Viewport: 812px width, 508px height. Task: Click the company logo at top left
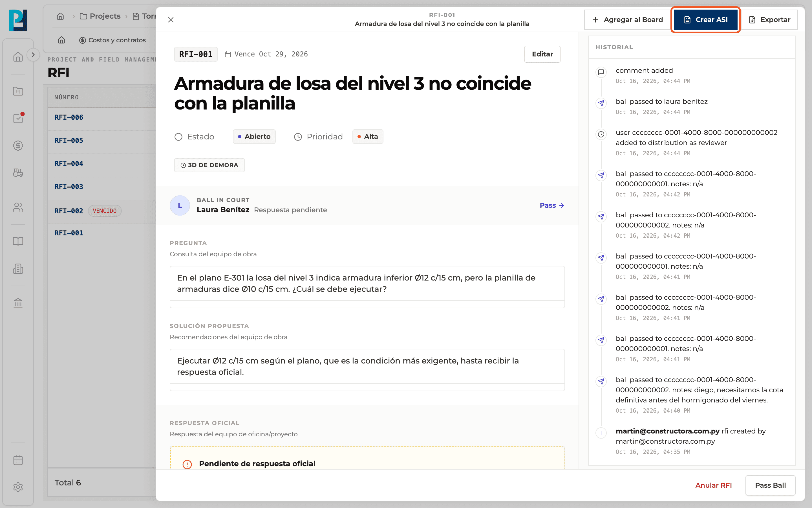click(x=18, y=20)
